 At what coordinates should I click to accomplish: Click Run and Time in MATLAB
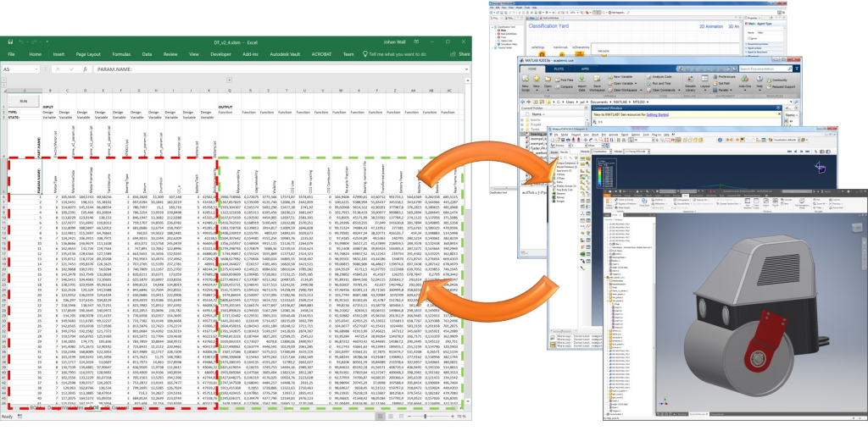659,83
